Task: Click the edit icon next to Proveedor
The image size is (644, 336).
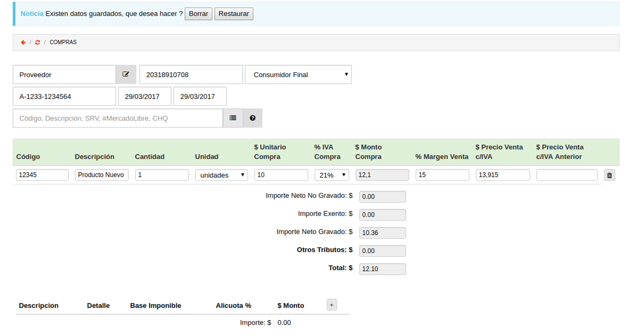Action: pyautogui.click(x=126, y=75)
